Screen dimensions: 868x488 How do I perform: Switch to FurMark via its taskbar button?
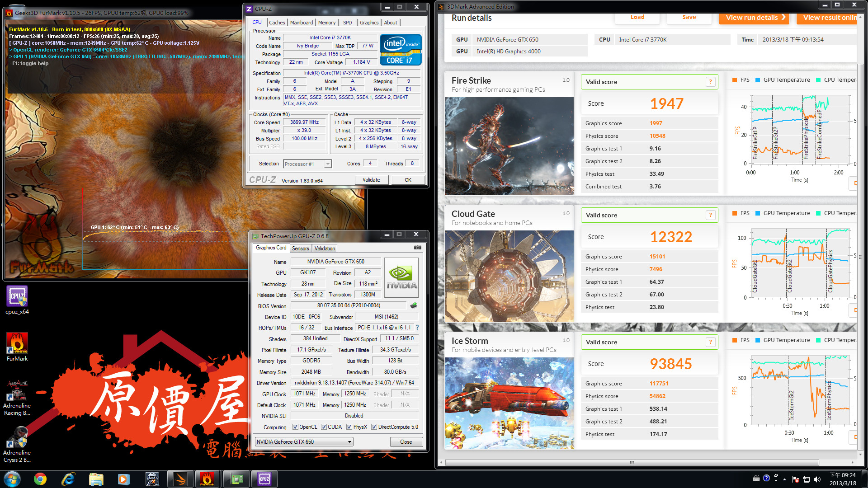208,479
